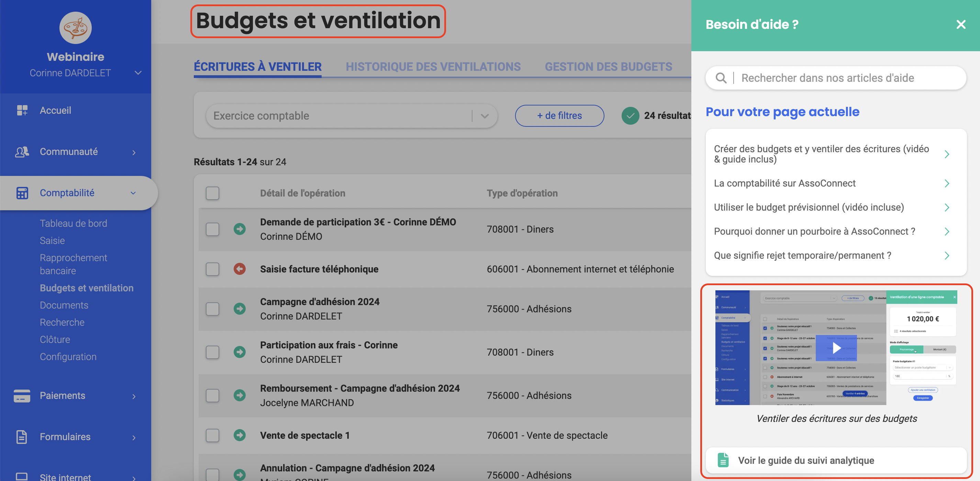Image resolution: width=980 pixels, height=481 pixels.
Task: Click the magnifier icon in help search
Action: pos(721,78)
